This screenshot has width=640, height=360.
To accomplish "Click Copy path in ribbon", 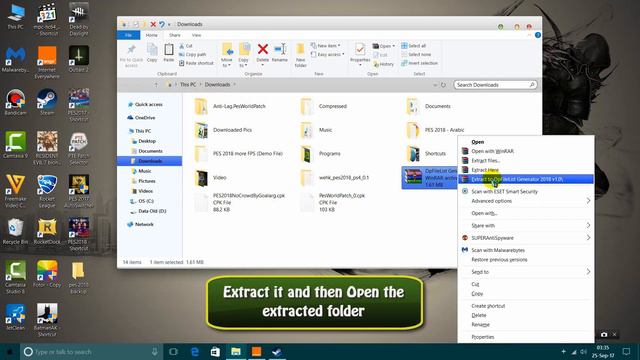I will point(192,54).
